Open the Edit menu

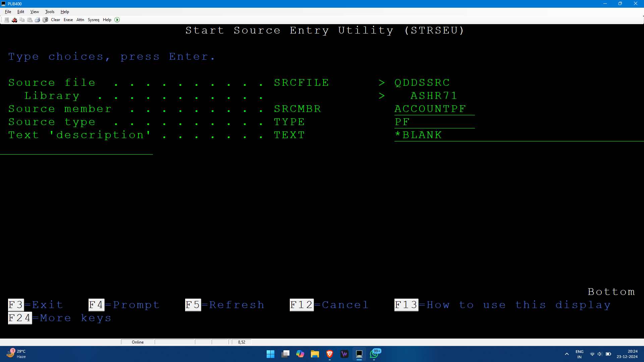[x=21, y=12]
